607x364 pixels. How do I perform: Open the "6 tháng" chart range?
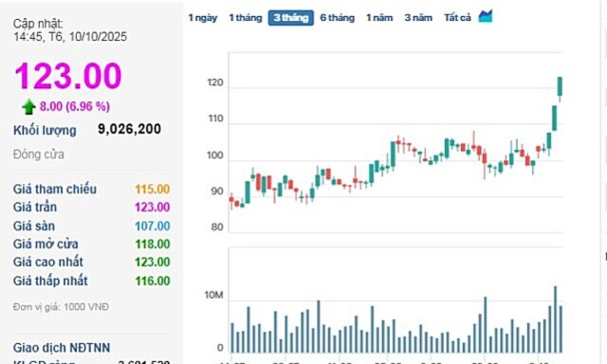point(337,18)
